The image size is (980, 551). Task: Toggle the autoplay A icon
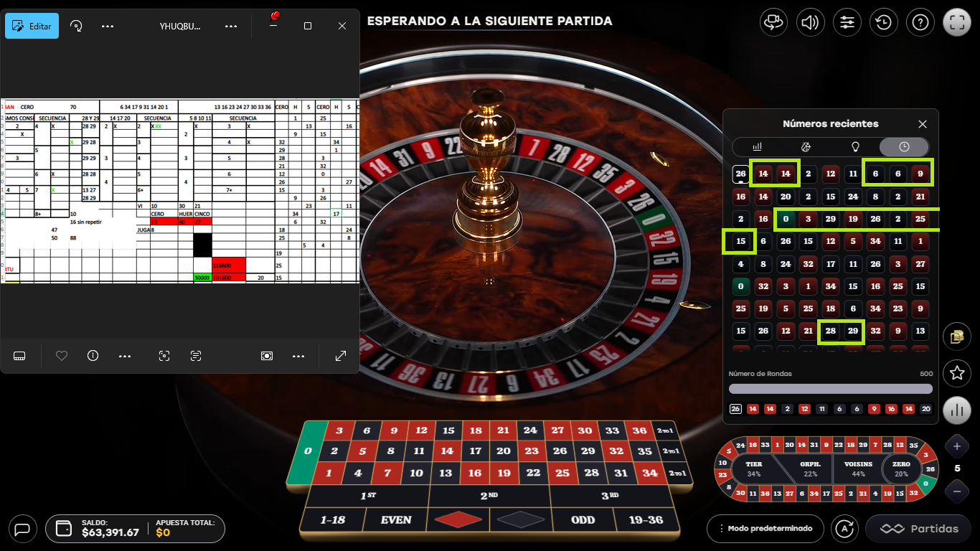click(x=844, y=529)
